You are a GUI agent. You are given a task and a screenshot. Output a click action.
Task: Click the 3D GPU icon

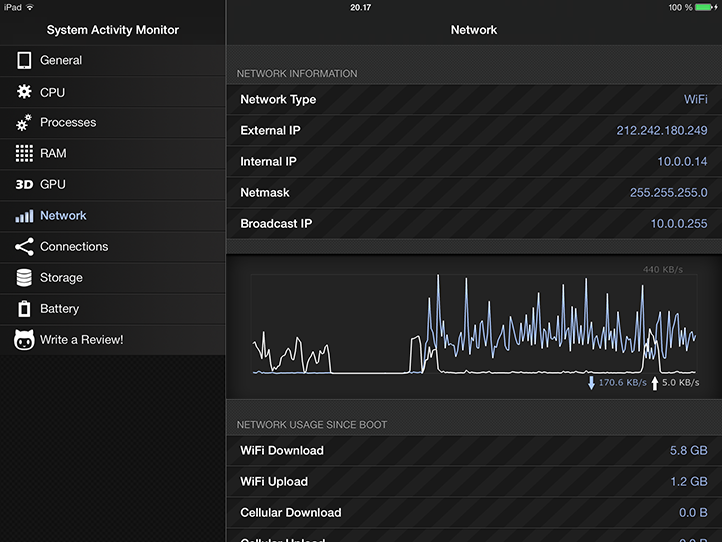24,185
